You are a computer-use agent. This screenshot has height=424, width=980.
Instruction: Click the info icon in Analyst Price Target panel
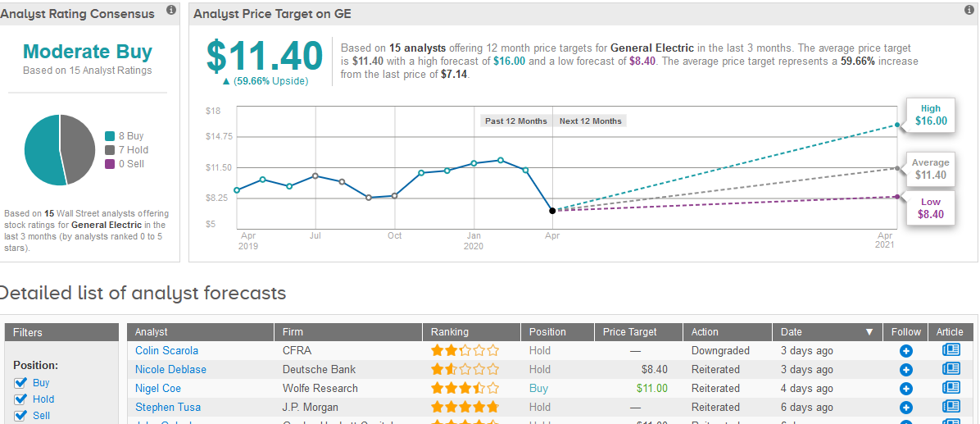tap(969, 10)
